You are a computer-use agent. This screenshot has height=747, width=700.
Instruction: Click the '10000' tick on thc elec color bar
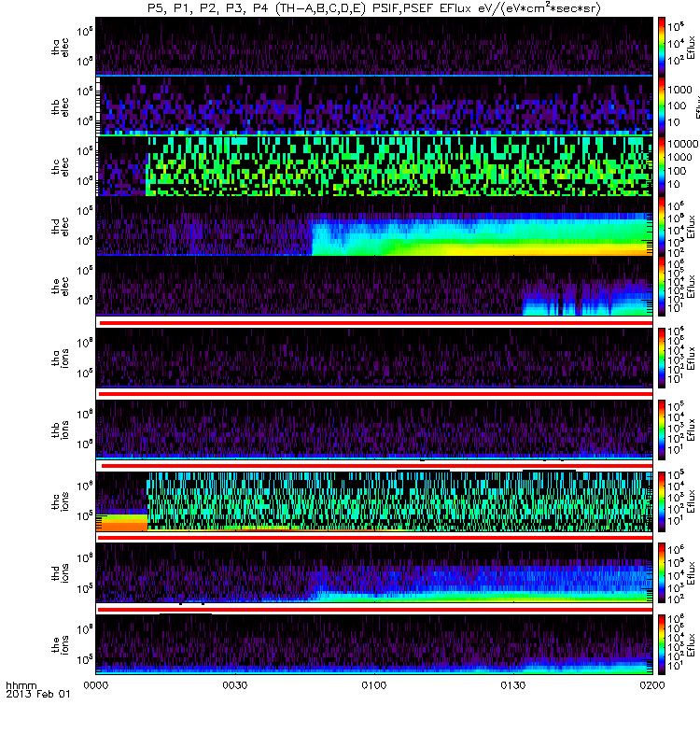coord(683,144)
